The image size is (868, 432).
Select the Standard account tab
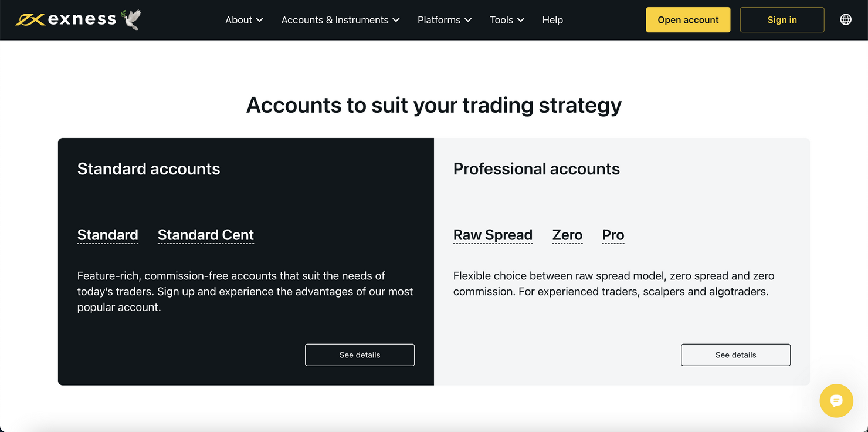[x=107, y=234]
